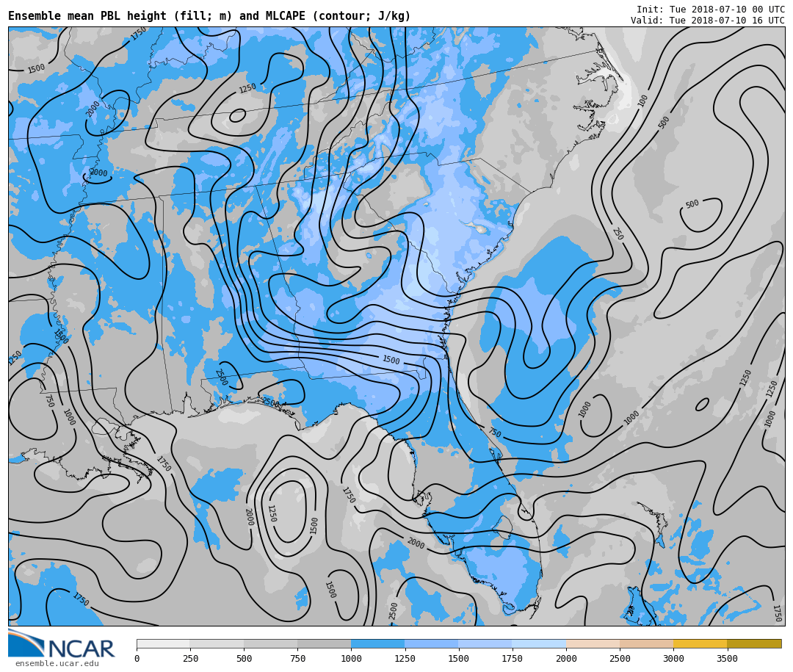Click the colorbar tick label 3000

tap(673, 658)
